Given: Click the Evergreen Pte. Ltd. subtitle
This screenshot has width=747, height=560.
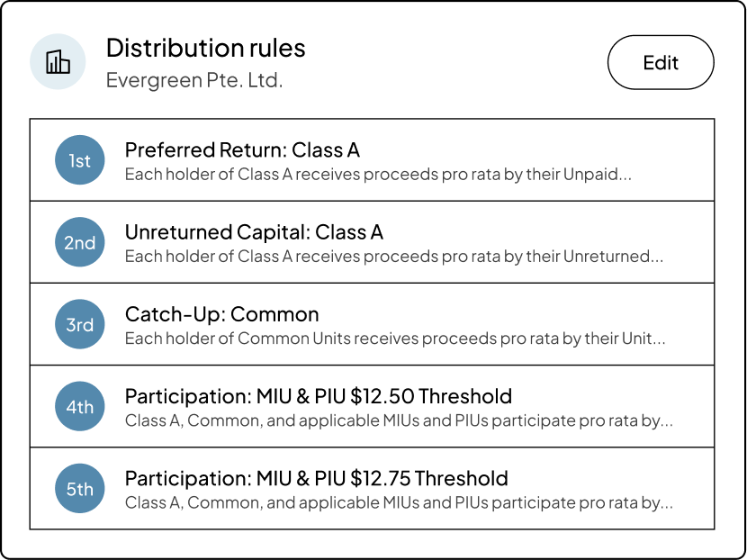Looking at the screenshot, I should pyautogui.click(x=194, y=80).
